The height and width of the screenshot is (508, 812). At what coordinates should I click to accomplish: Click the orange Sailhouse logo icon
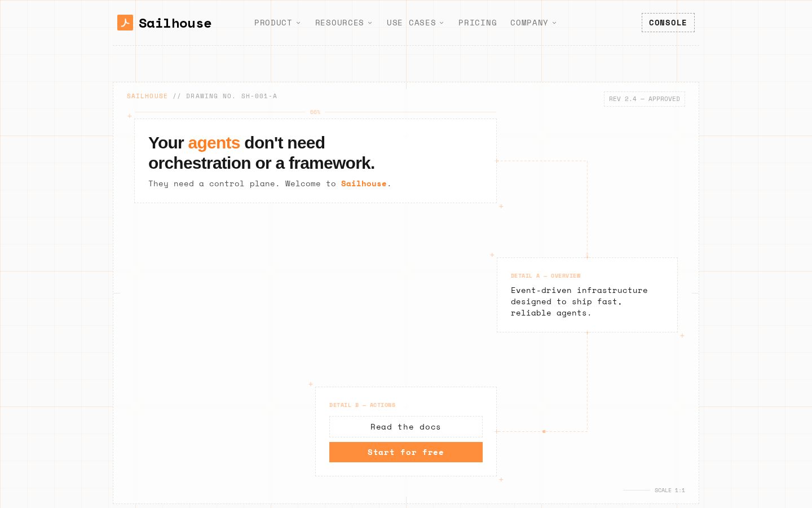coord(125,23)
